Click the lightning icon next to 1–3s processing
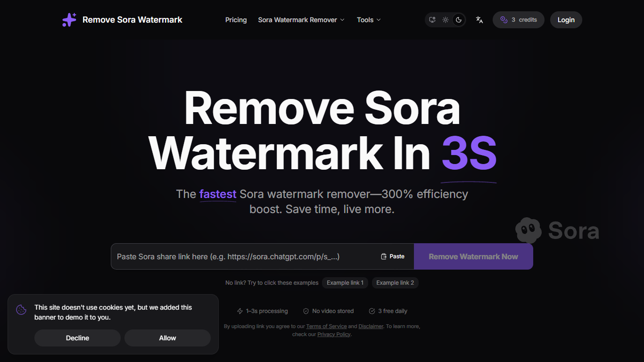The height and width of the screenshot is (362, 644). click(239, 311)
